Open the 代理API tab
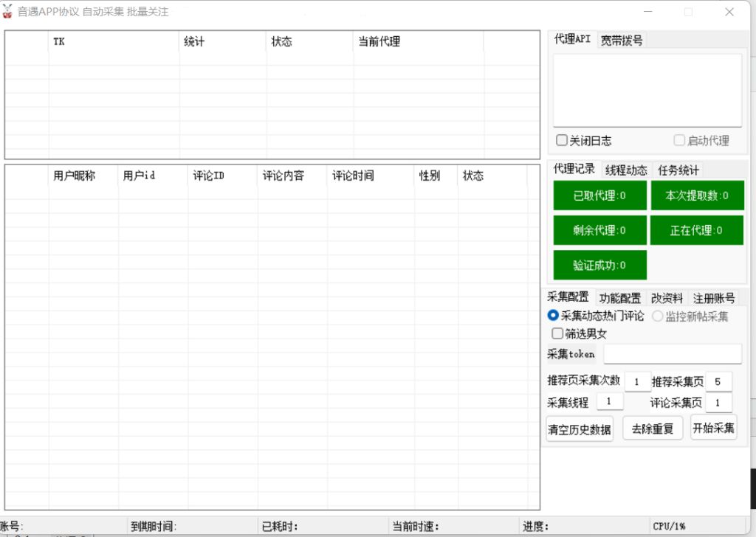 pos(572,40)
